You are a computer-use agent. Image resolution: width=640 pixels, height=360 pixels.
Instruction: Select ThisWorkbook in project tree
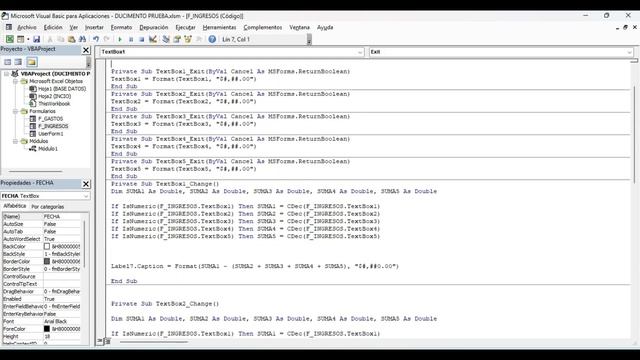pos(54,104)
